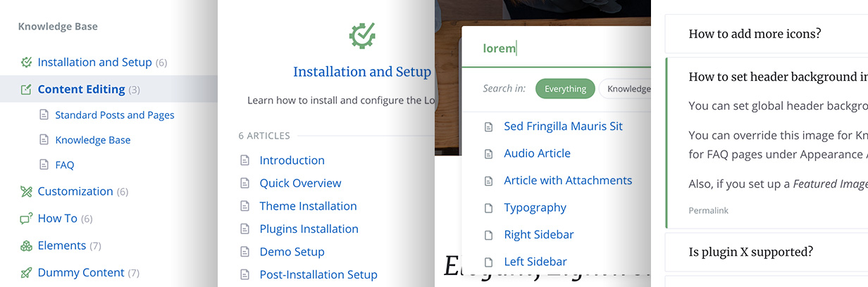Open the Sed Fringilla Mauris Sit search result

[563, 127]
